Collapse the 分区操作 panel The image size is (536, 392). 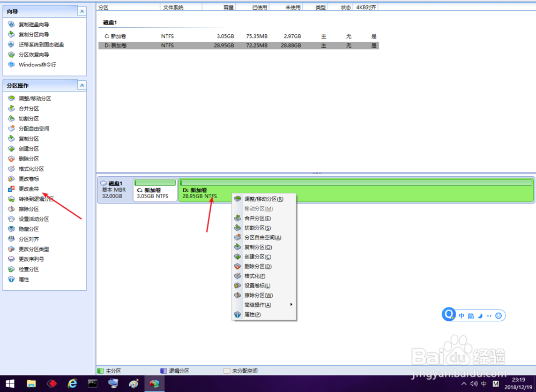[x=81, y=85]
